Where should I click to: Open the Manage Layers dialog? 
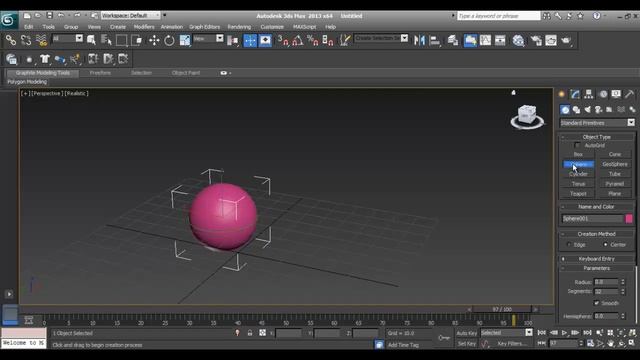pos(453,40)
